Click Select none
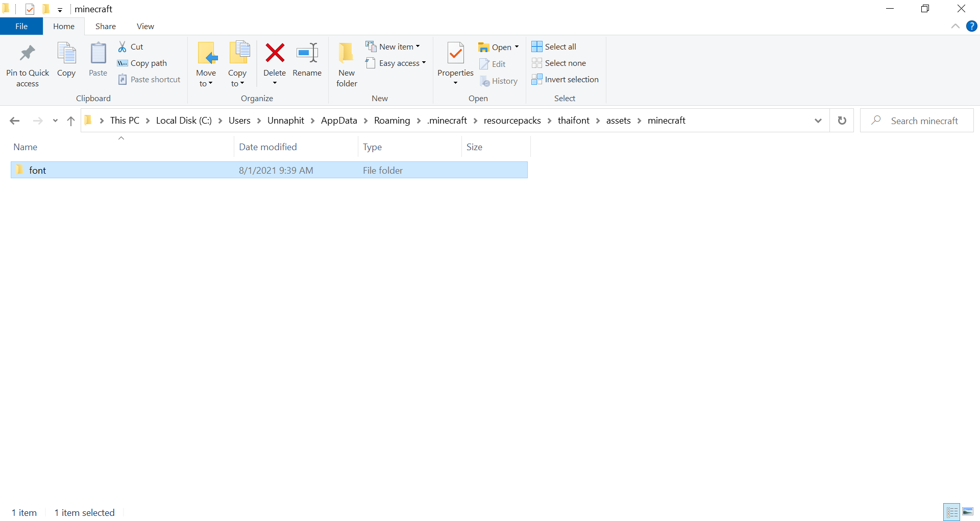The width and height of the screenshot is (980, 521). pos(559,63)
